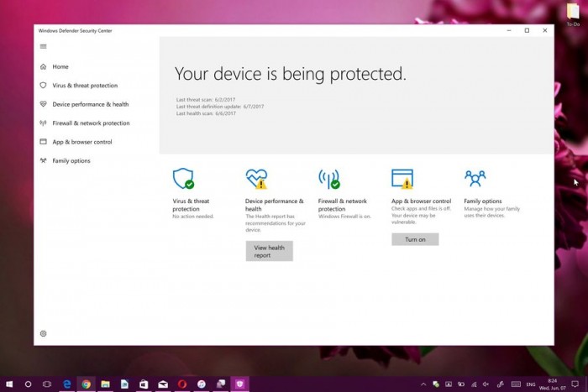Click the Windows Defender shield taskbar icon
Viewport: 588px width, 392px height.
pos(239,384)
